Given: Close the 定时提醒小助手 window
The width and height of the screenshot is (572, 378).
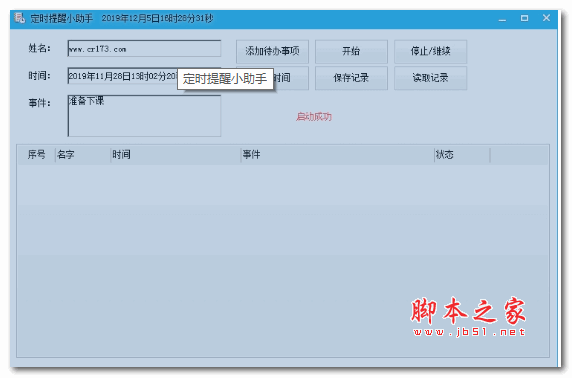Looking at the screenshot, I should [x=546, y=18].
